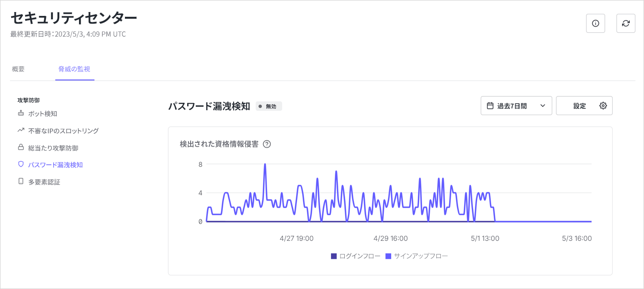
Task: Click the trend arrow icon beside 不審なIPのスロットリング
Action: [21, 130]
